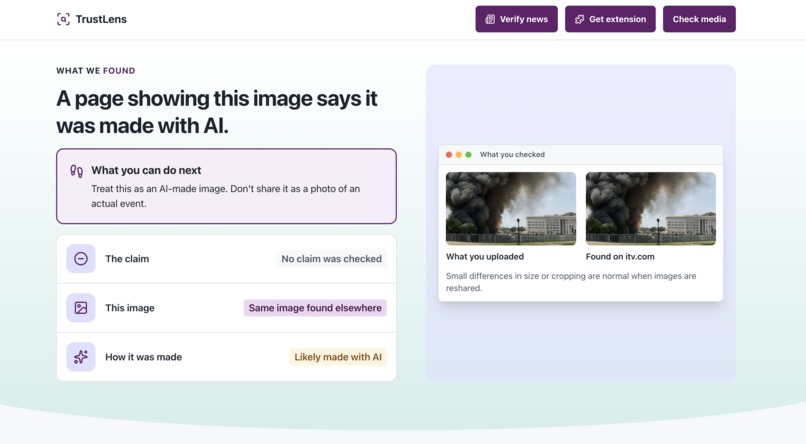Viewport: 806px width, 444px height.
Task: Click the Treat this as an AI-made image text
Action: point(225,196)
